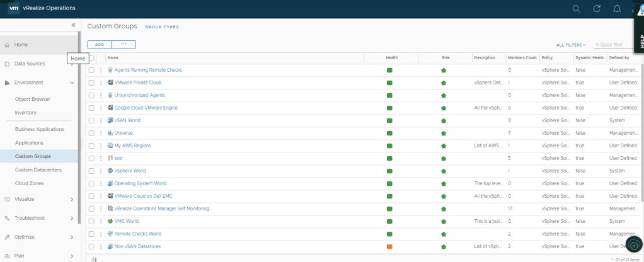Open Object Browser from the sidebar
The width and height of the screenshot is (644, 262).
click(33, 99)
